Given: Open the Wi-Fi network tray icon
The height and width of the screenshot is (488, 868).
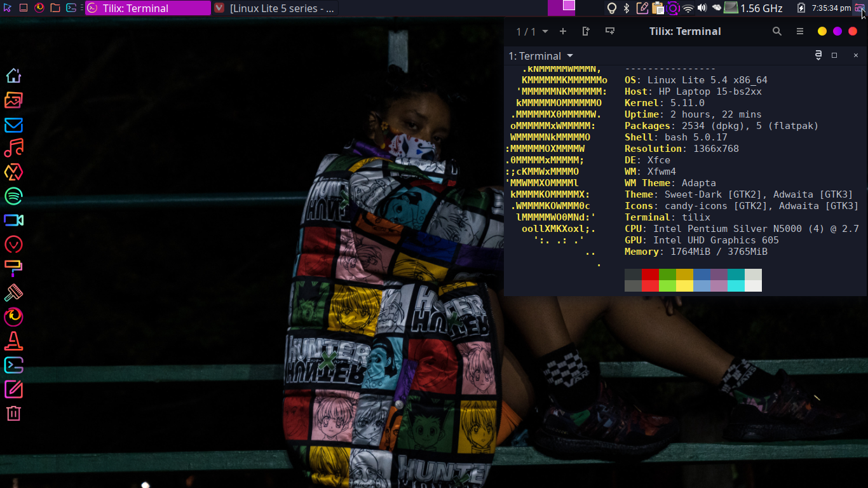Looking at the screenshot, I should (x=688, y=8).
